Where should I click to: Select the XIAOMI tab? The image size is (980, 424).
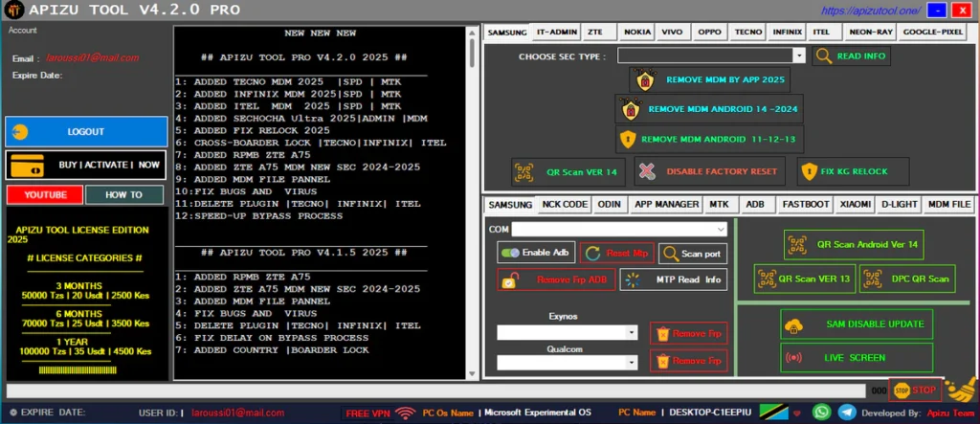point(854,205)
